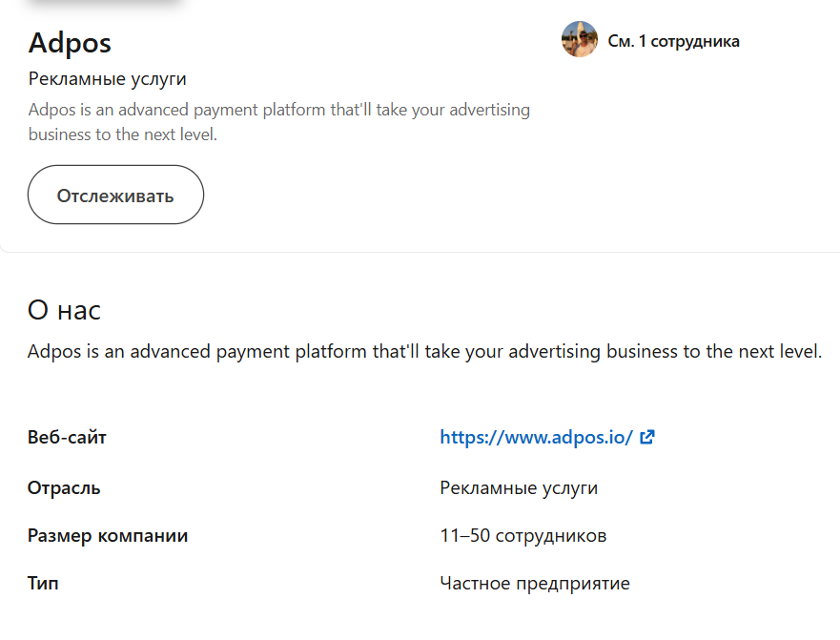Click the "Частное предприятие" type value
This screenshot has height=640, width=840.
pyautogui.click(x=534, y=583)
